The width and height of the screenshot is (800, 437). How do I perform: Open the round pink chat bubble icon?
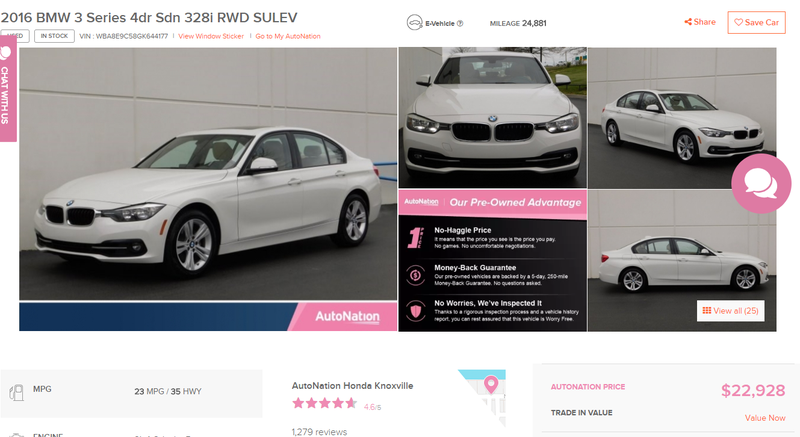click(761, 184)
